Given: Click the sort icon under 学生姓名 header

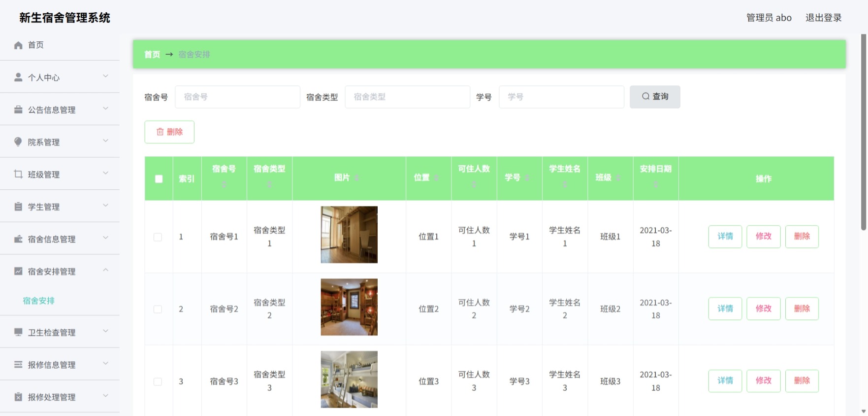Looking at the screenshot, I should 565,184.
